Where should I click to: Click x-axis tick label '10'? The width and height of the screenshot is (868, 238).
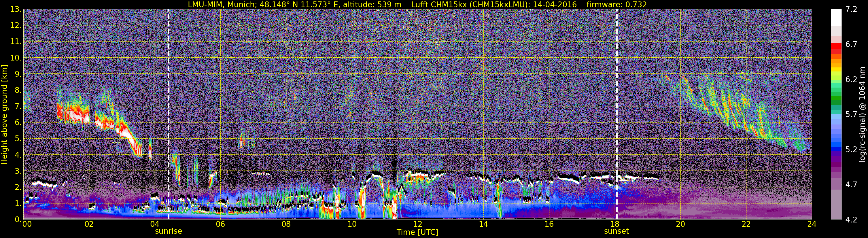(x=352, y=224)
